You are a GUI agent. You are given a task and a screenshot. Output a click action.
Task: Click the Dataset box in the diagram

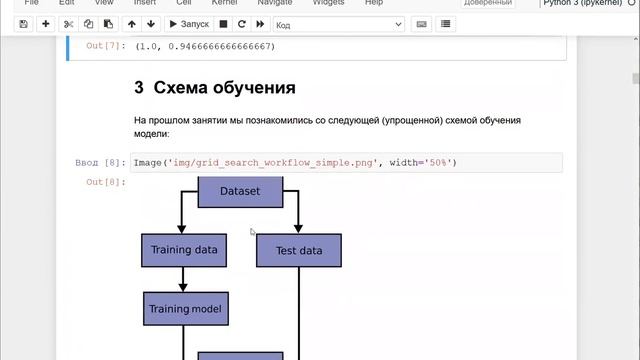click(x=240, y=192)
